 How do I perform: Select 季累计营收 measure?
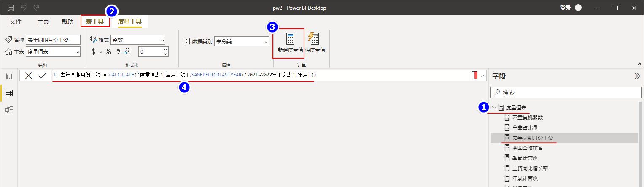pyautogui.click(x=525, y=158)
